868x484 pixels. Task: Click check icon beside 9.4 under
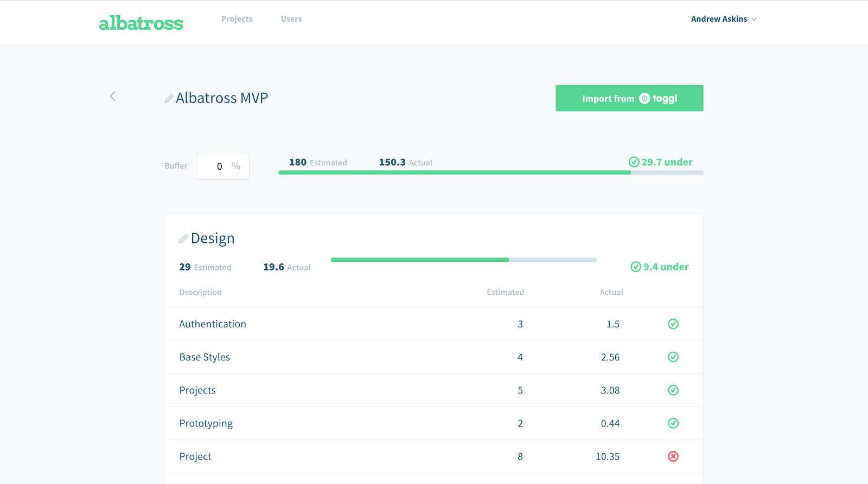[x=636, y=267]
